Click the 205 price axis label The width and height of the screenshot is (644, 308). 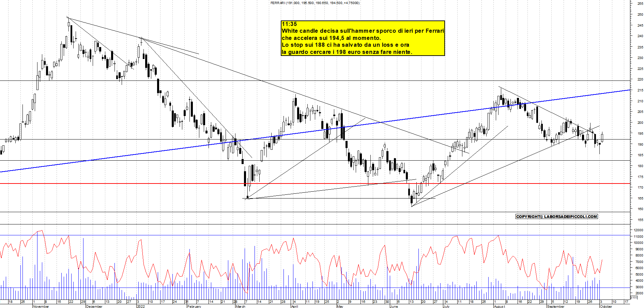point(640,112)
